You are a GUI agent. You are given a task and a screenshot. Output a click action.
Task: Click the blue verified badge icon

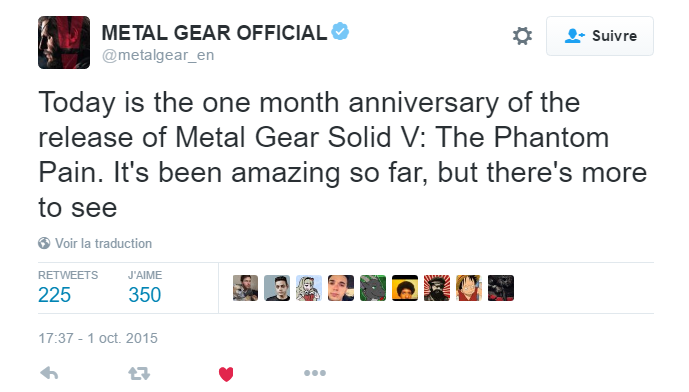click(x=340, y=31)
